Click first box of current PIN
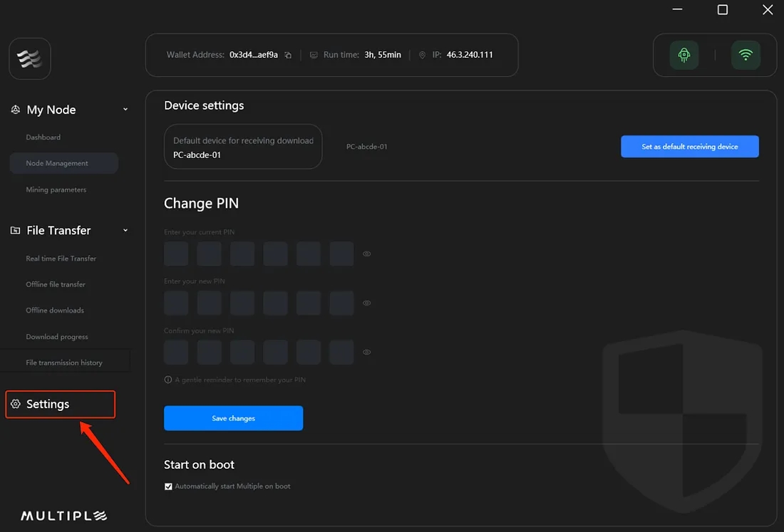Image resolution: width=784 pixels, height=532 pixels. [x=176, y=254]
